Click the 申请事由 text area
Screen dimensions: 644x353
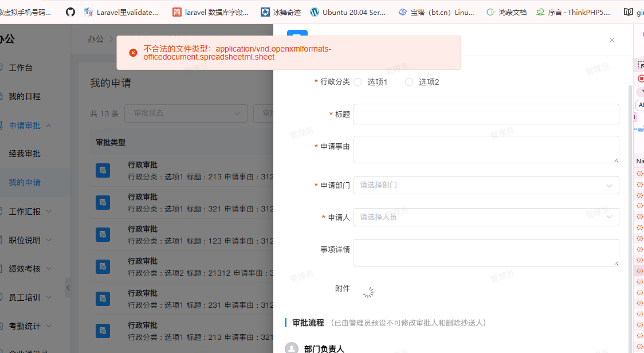click(x=486, y=150)
